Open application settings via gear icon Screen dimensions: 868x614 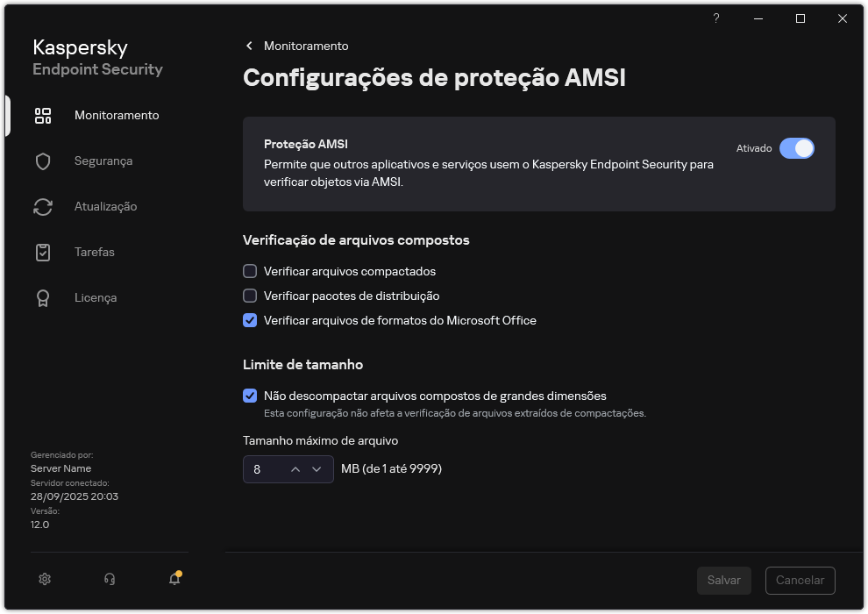pyautogui.click(x=44, y=579)
